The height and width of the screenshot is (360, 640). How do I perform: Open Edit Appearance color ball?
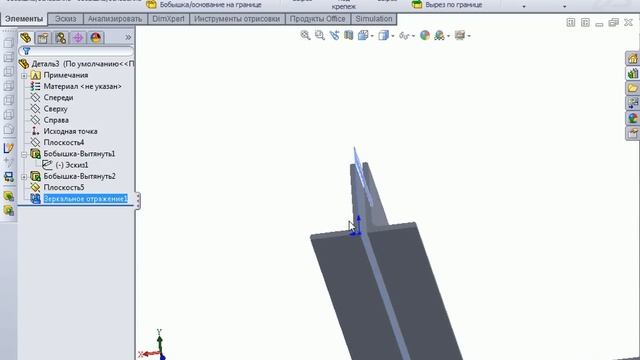[x=425, y=36]
